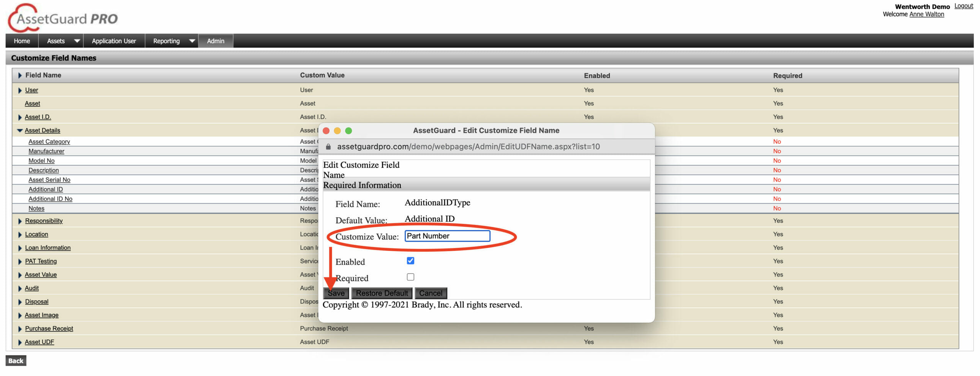Image resolution: width=980 pixels, height=376 pixels.
Task: Expand the PAT Testing group
Action: point(20,262)
